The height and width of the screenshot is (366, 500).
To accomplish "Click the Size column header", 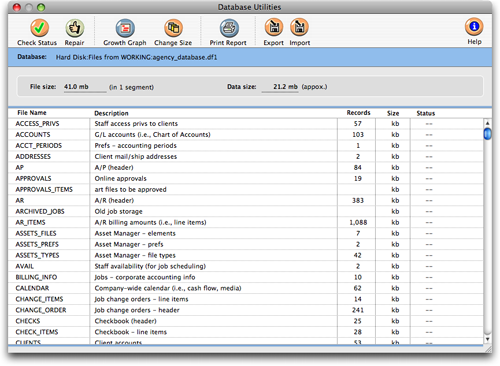I will [393, 113].
